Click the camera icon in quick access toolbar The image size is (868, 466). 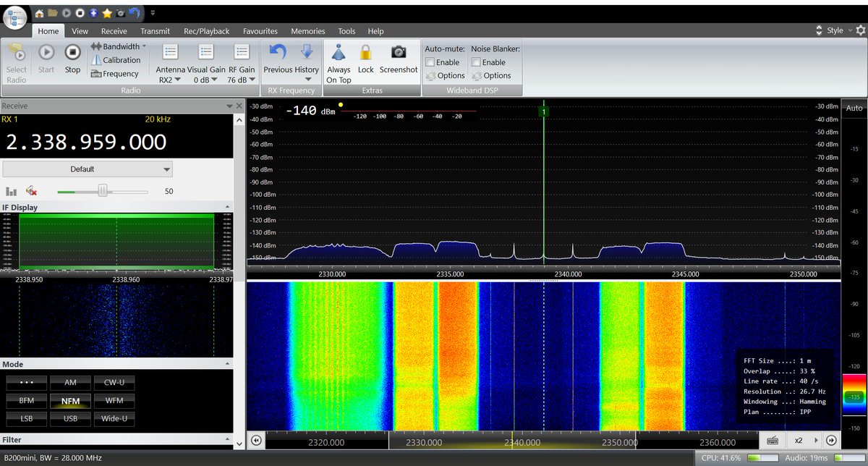tap(120, 13)
